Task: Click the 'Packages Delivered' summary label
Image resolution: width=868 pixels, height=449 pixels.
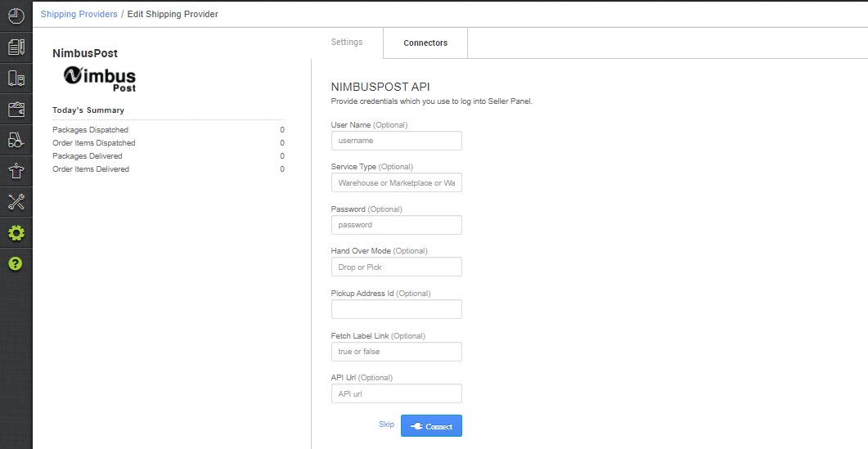Action: click(87, 156)
